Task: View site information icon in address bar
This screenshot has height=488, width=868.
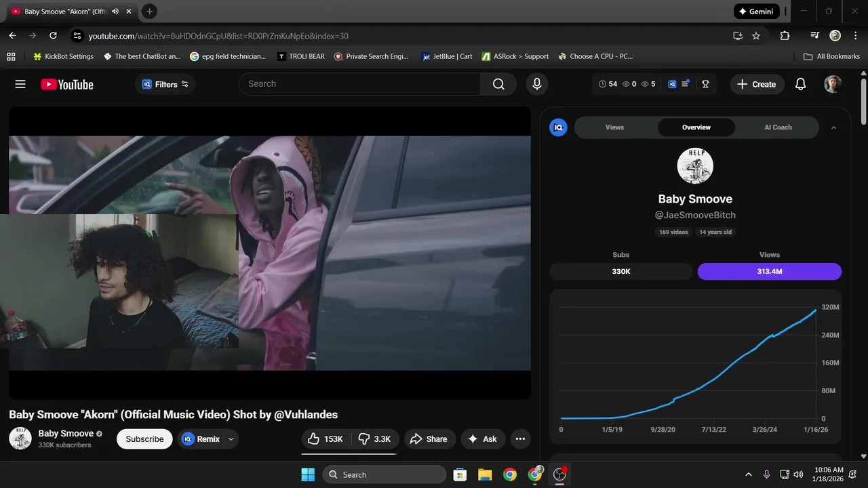Action: click(77, 35)
